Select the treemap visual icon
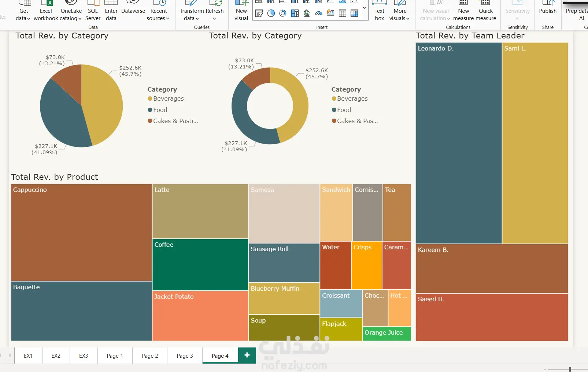This screenshot has width=588, height=372. coord(295,13)
